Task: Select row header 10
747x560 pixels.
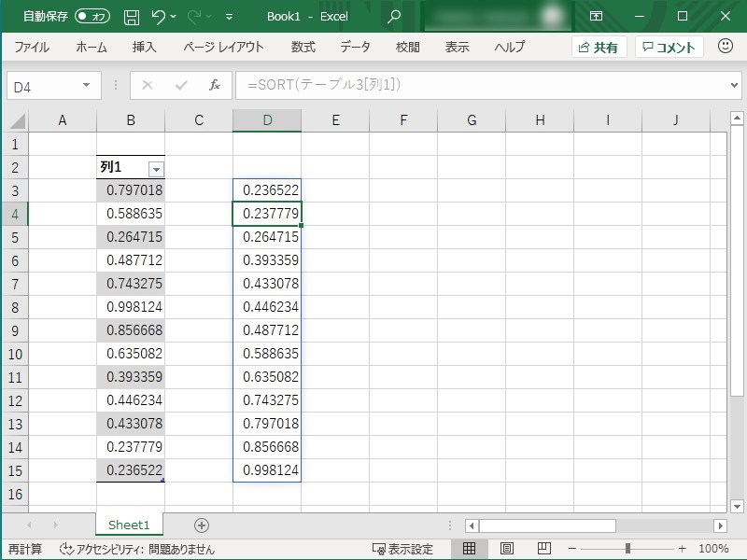Action: [15, 355]
